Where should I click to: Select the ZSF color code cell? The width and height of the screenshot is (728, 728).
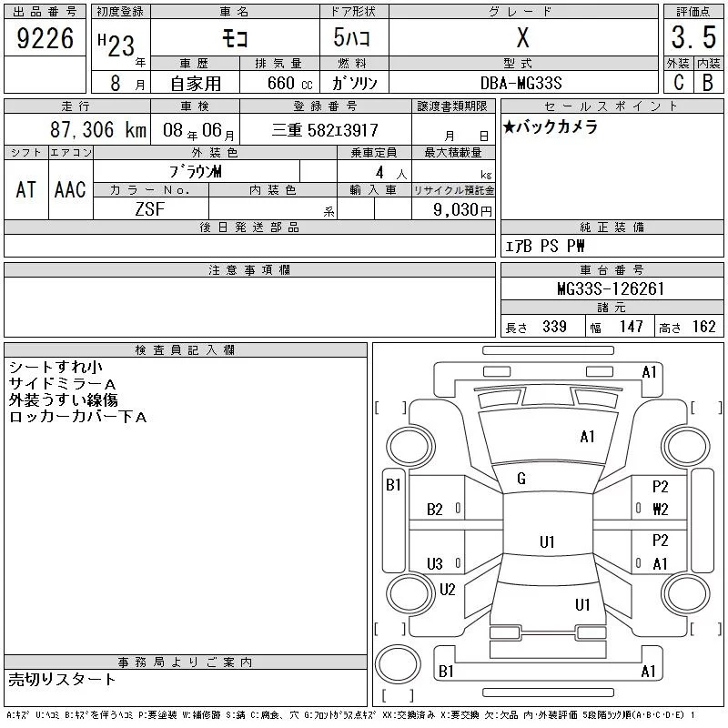click(x=150, y=209)
